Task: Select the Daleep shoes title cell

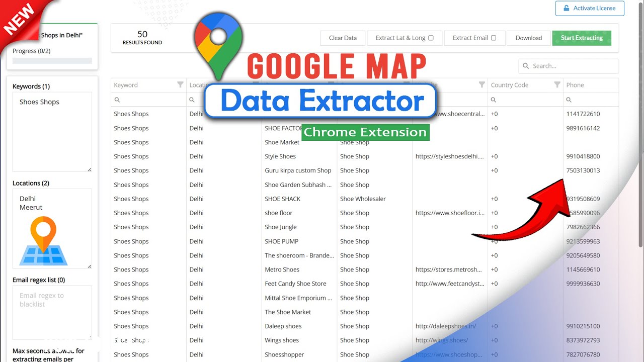Action: [x=283, y=326]
